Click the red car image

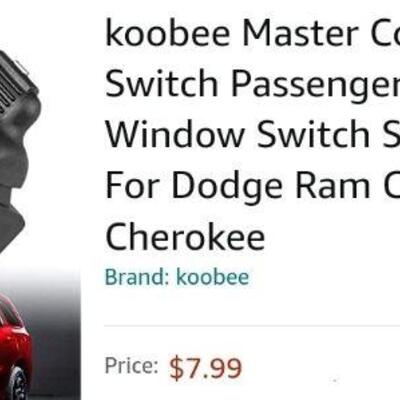pyautogui.click(x=15, y=347)
